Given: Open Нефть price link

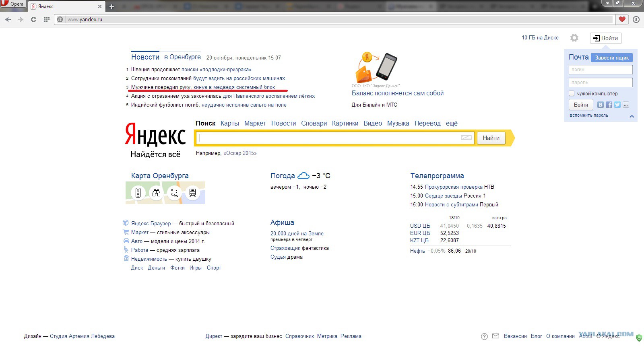Looking at the screenshot, I should (417, 251).
